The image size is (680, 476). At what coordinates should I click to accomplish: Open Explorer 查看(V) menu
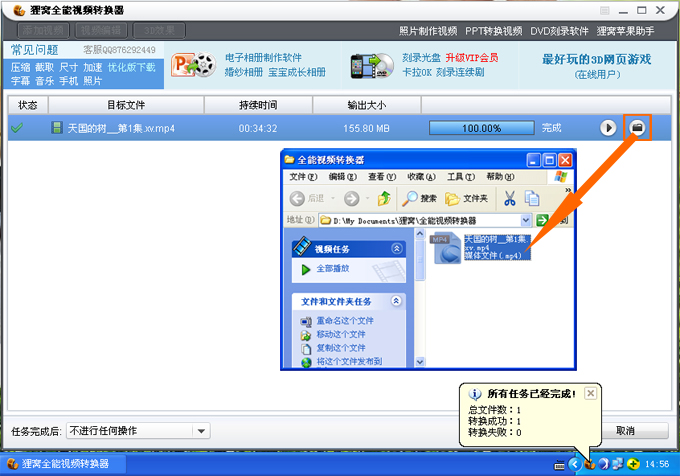tap(382, 176)
